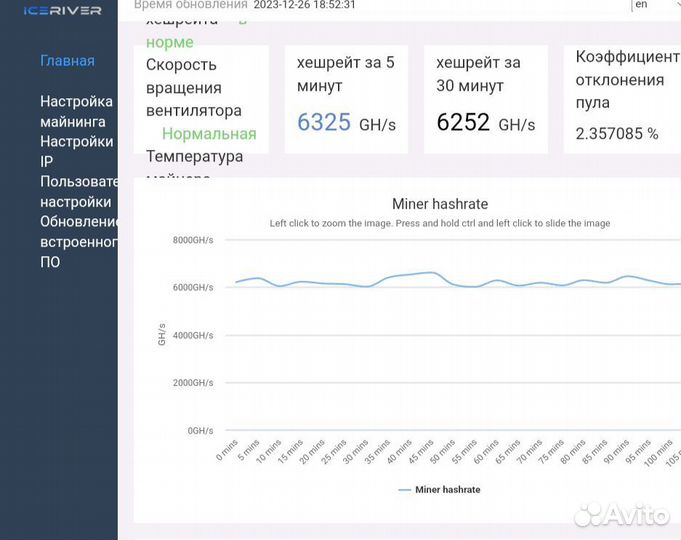Open the Главная menu item
This screenshot has height=540, width=681.
pos(67,61)
